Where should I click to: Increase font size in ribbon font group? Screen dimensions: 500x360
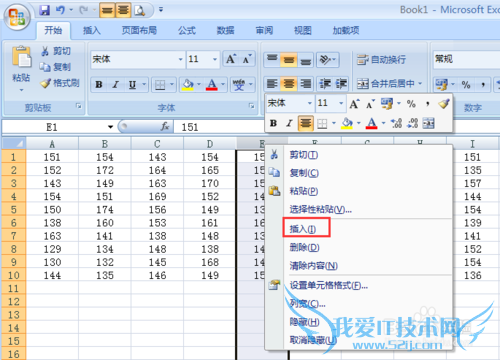click(231, 59)
